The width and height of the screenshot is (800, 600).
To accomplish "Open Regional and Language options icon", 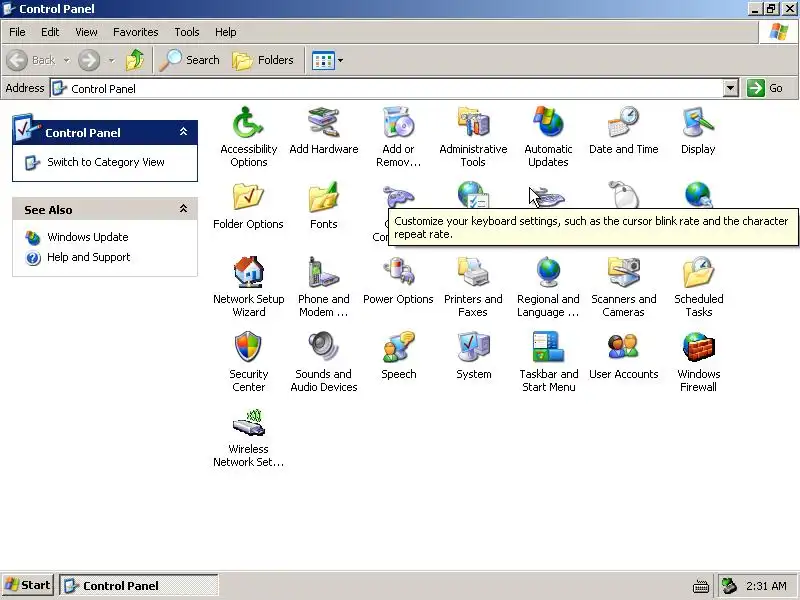I will click(548, 272).
